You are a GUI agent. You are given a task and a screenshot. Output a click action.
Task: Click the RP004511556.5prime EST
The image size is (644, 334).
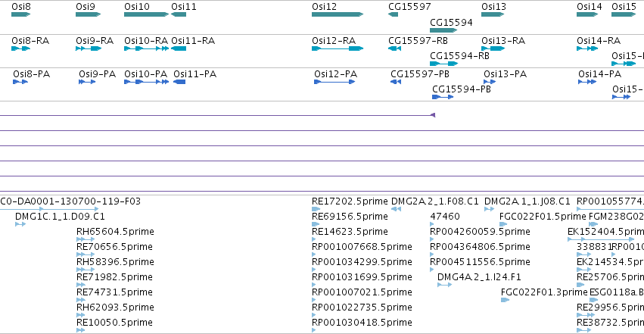click(x=431, y=270)
